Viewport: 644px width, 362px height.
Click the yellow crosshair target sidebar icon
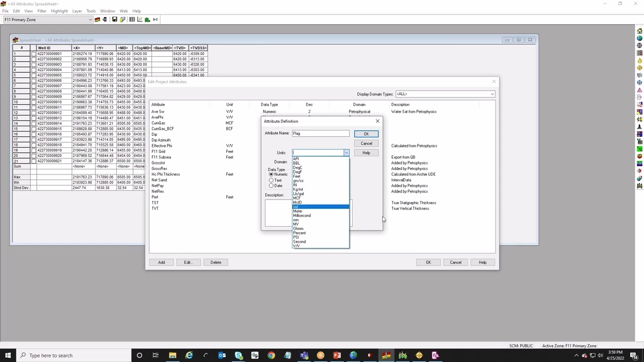(x=639, y=68)
